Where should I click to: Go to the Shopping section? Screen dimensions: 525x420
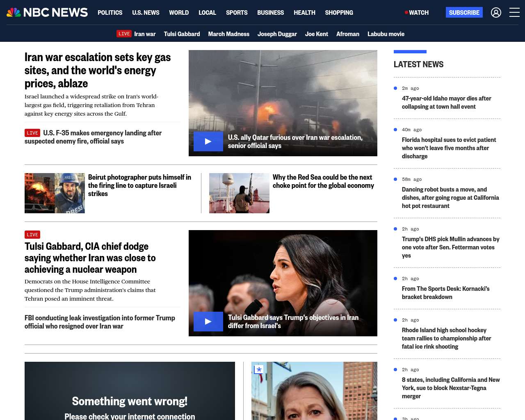[x=339, y=13]
